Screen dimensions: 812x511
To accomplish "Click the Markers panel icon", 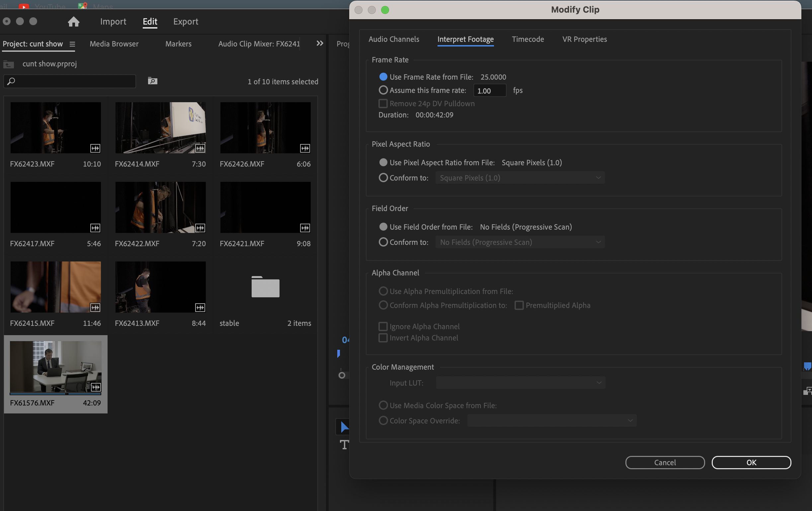I will [178, 43].
